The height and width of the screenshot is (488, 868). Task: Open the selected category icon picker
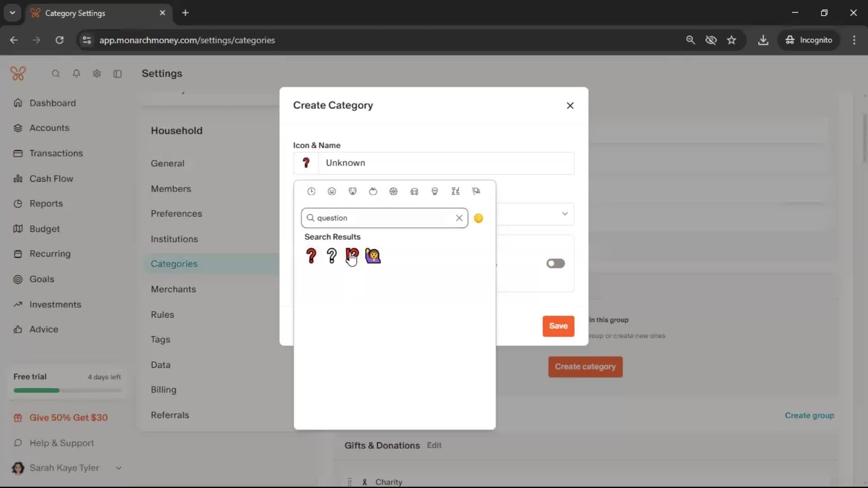click(x=306, y=163)
